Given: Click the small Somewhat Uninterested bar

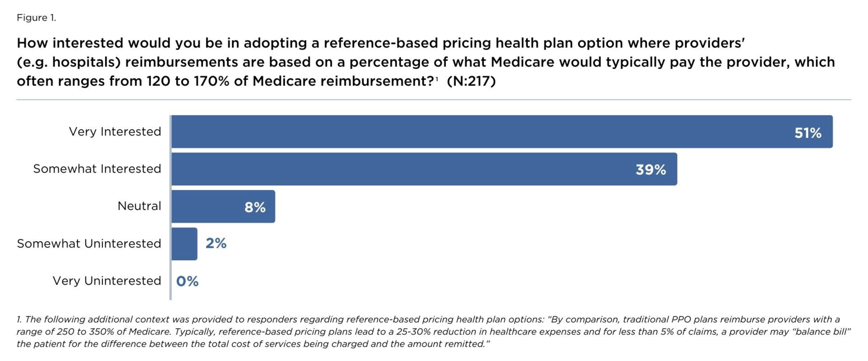Looking at the screenshot, I should (x=184, y=244).
